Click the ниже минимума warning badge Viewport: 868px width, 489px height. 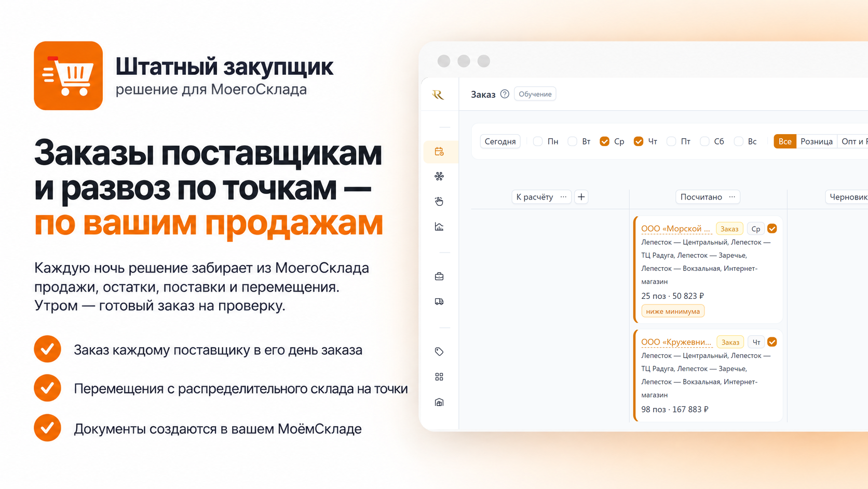(x=673, y=311)
